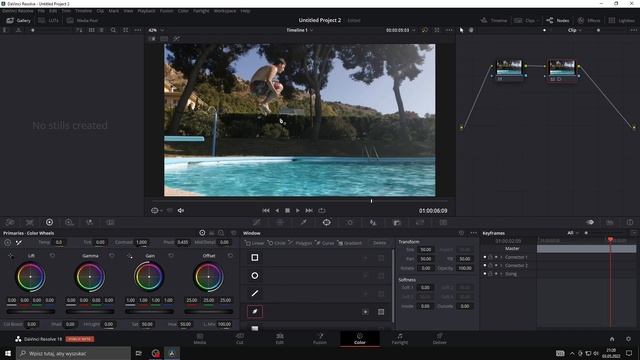
Task: Select the circle window row icon
Action: pyautogui.click(x=255, y=276)
